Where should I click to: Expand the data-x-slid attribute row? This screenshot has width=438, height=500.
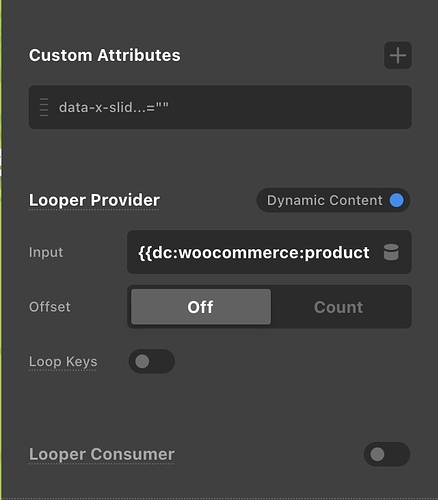coord(220,107)
